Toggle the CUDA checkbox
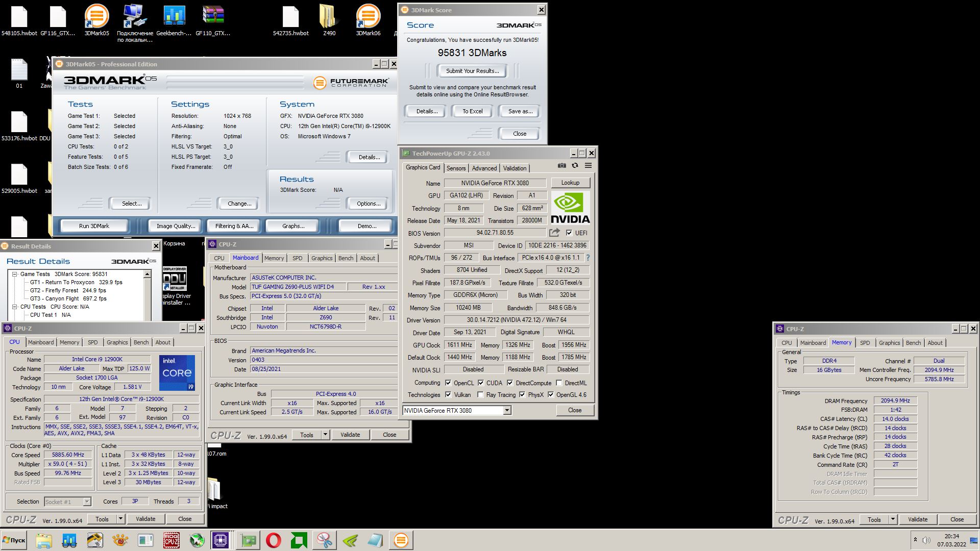The image size is (980, 551). tap(481, 383)
